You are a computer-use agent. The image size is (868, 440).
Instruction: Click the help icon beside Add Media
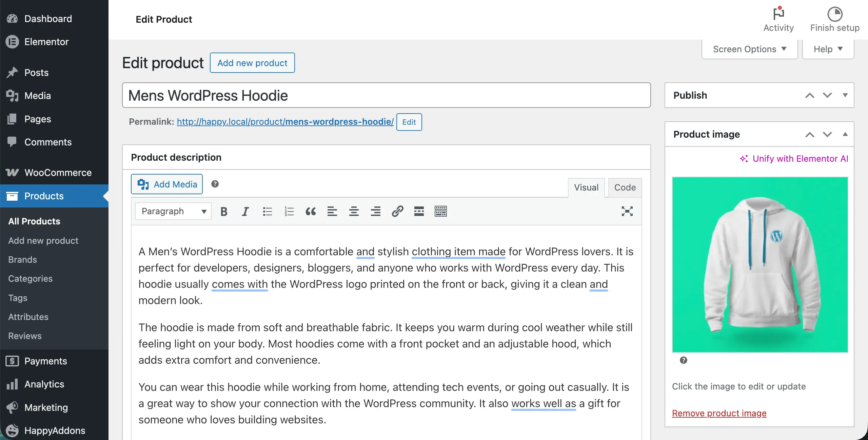tap(215, 184)
